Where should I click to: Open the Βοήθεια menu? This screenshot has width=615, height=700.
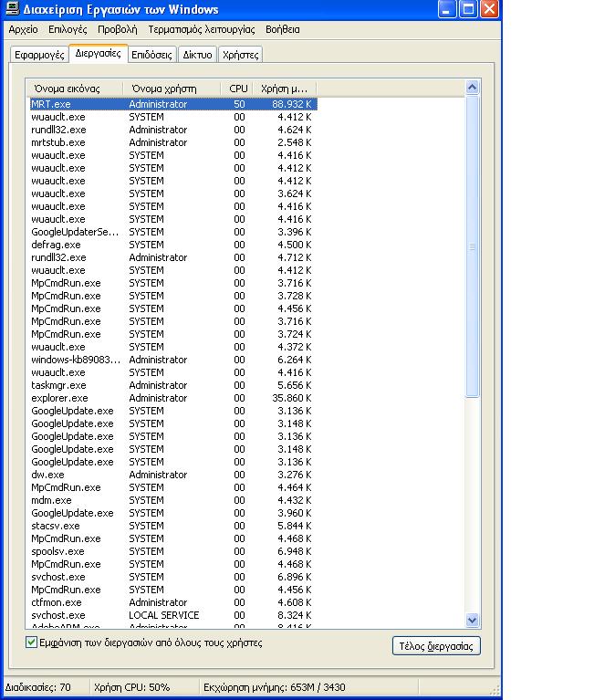283,29
